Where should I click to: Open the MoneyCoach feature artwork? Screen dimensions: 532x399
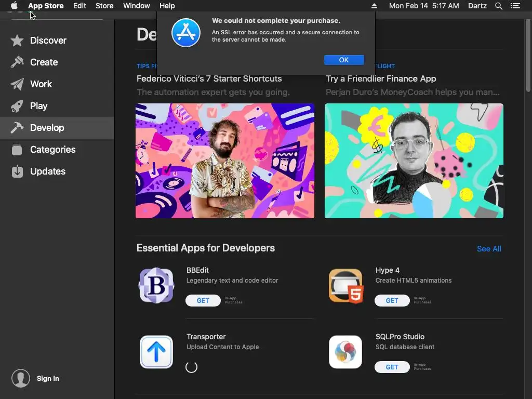pos(414,161)
